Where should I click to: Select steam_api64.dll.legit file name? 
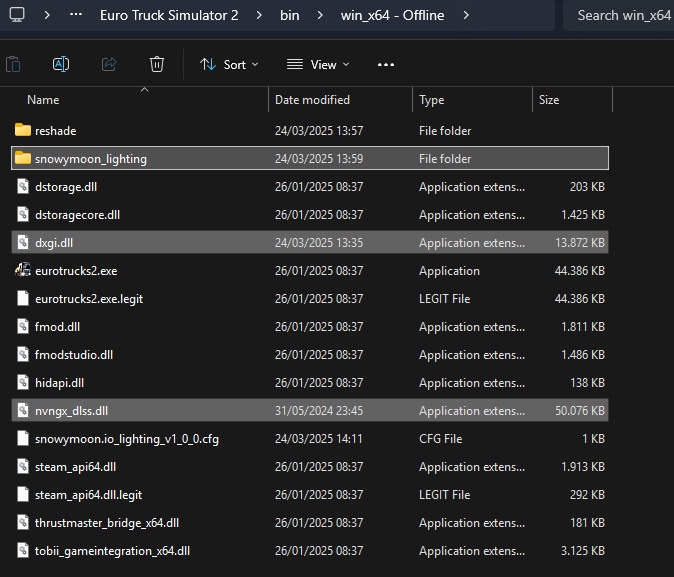88,494
